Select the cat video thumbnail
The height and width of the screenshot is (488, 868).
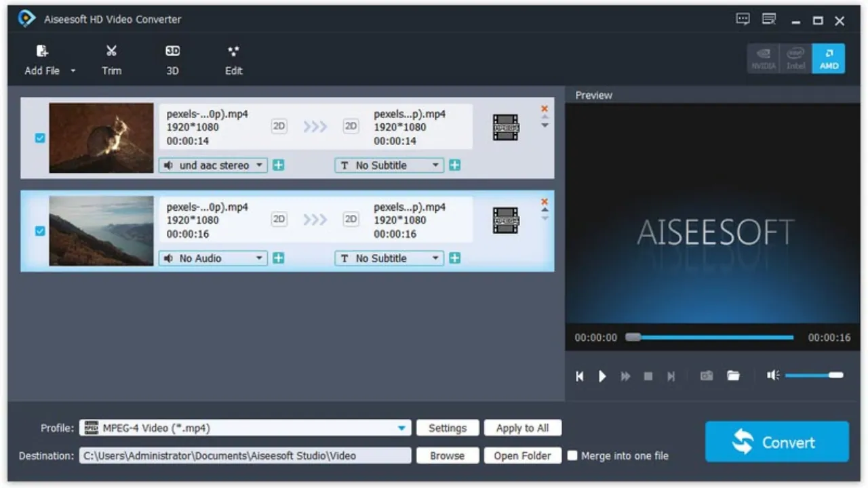click(102, 138)
